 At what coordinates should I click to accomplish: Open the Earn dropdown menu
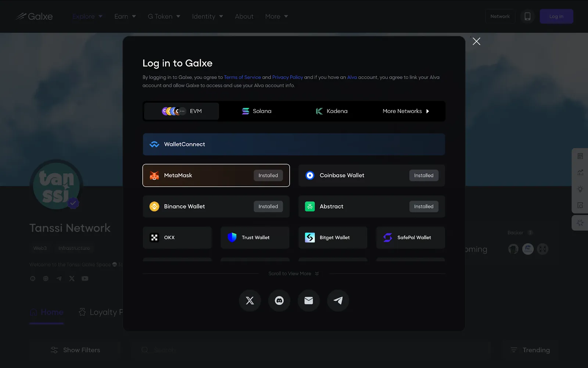[125, 16]
